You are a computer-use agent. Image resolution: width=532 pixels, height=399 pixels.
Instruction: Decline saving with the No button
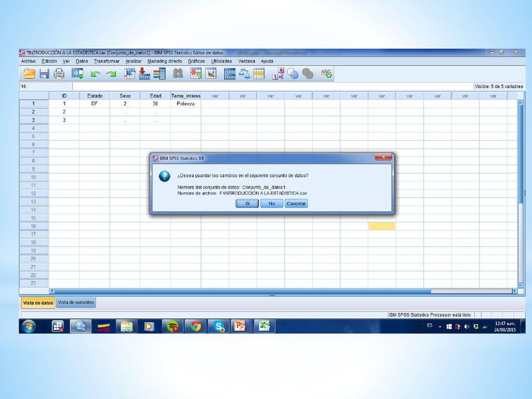pyautogui.click(x=272, y=203)
